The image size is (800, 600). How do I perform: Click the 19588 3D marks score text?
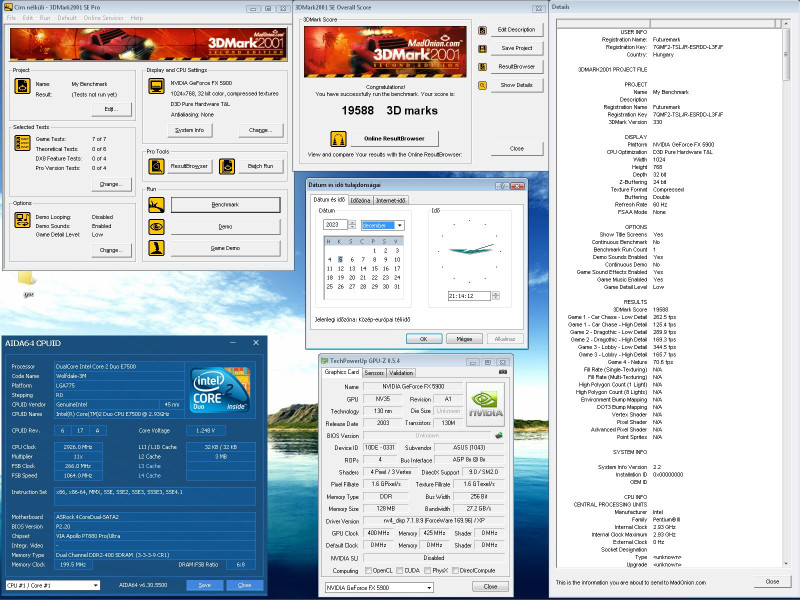pyautogui.click(x=389, y=111)
